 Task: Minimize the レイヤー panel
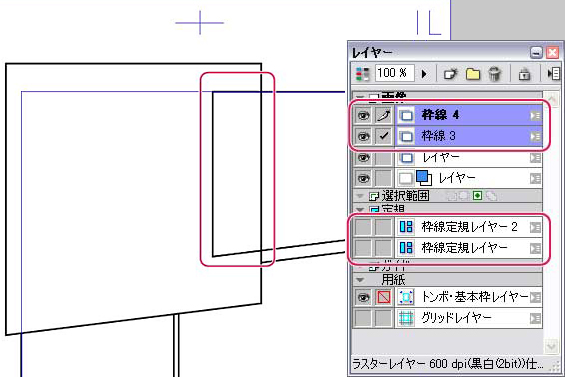pyautogui.click(x=536, y=53)
